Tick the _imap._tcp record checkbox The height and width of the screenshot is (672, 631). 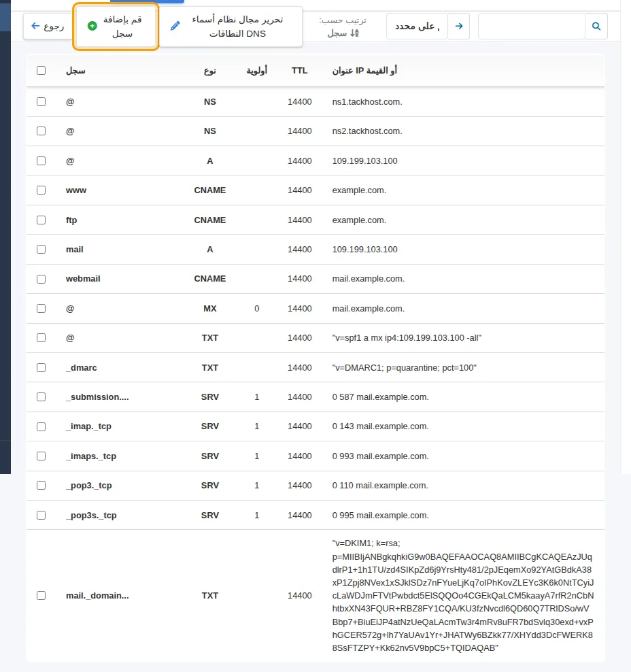point(41,427)
